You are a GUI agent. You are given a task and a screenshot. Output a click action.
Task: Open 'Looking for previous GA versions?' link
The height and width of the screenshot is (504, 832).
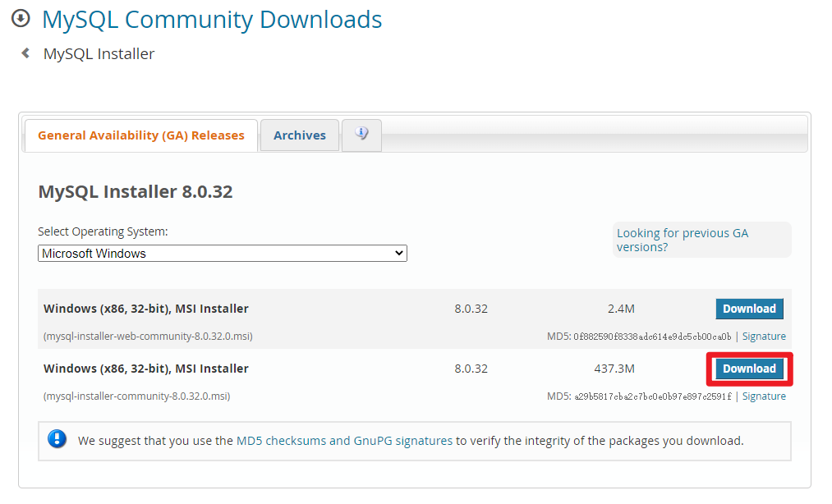[x=683, y=240]
